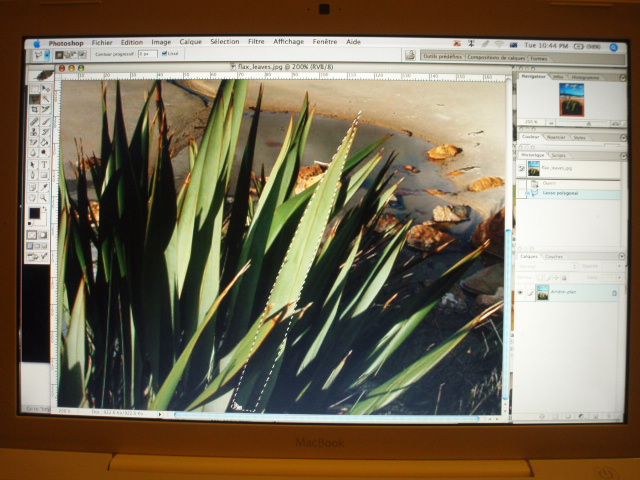Open the Calque menu
Image resolution: width=640 pixels, height=480 pixels.
[x=190, y=42]
